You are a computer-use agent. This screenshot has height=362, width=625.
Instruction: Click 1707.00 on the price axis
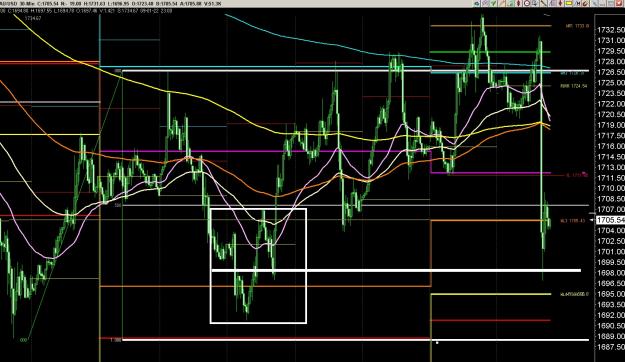tap(611, 209)
